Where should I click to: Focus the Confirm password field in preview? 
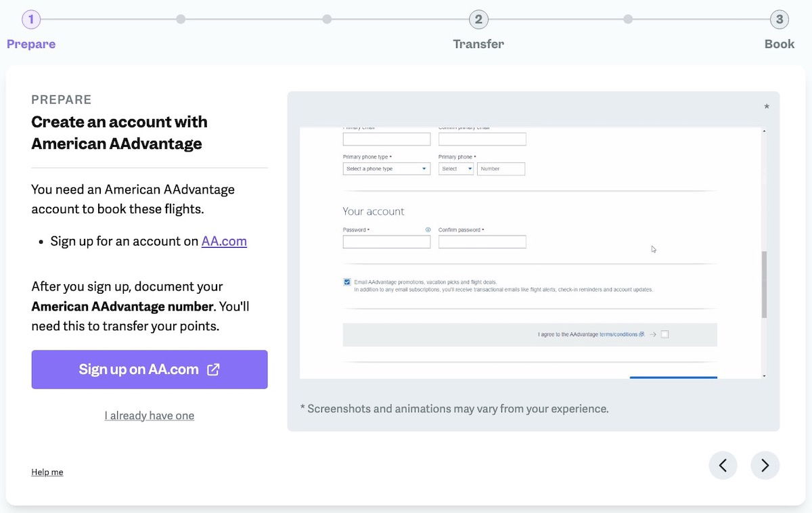click(482, 242)
